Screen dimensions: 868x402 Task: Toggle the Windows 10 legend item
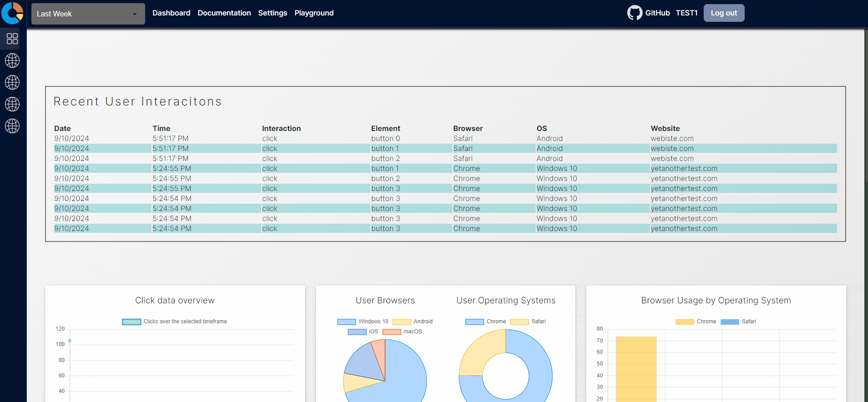point(363,322)
